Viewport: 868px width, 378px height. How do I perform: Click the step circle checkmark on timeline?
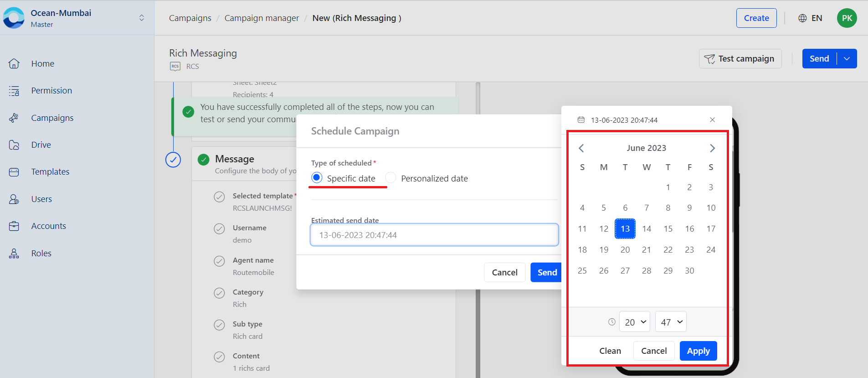click(x=173, y=160)
